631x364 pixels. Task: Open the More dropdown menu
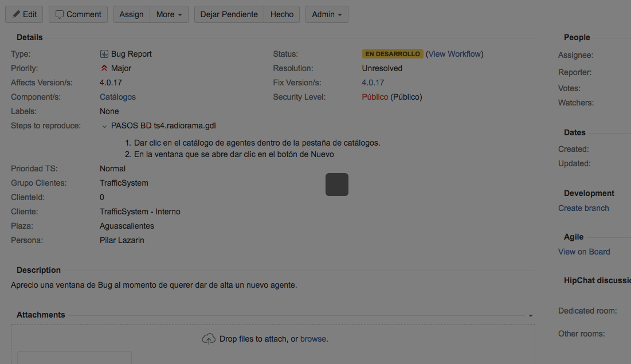coord(169,14)
